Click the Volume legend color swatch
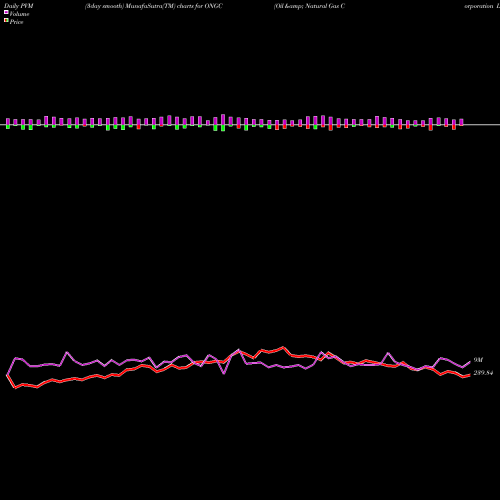 [6, 13]
